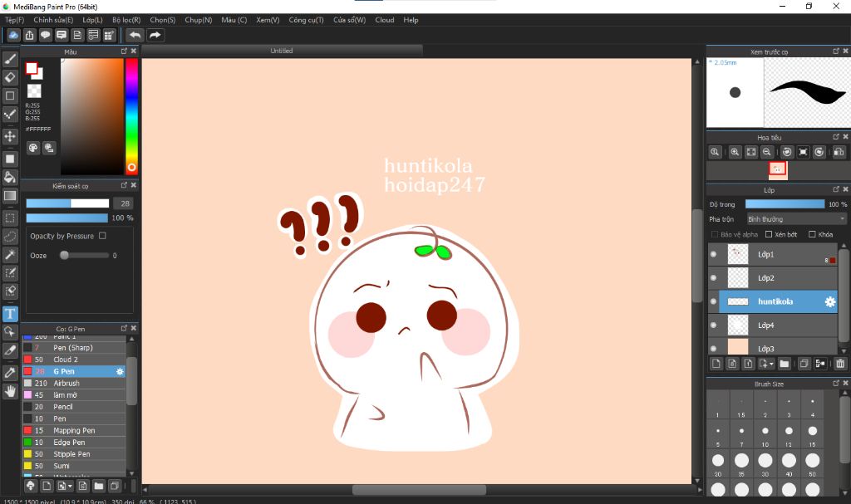The image size is (851, 504).
Task: Select the Stipple Pen brush
Action: [x=74, y=454]
